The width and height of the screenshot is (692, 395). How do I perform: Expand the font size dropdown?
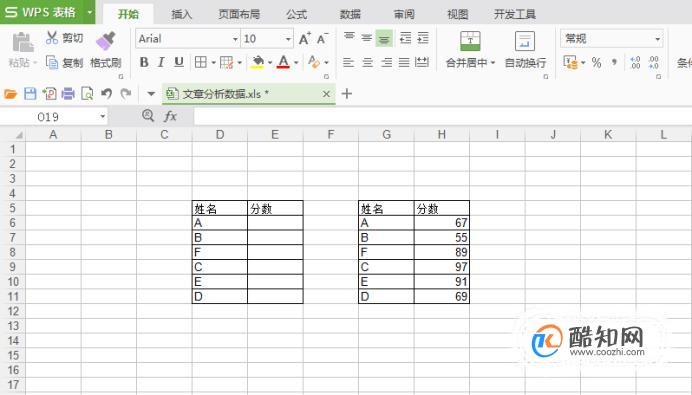tap(288, 39)
